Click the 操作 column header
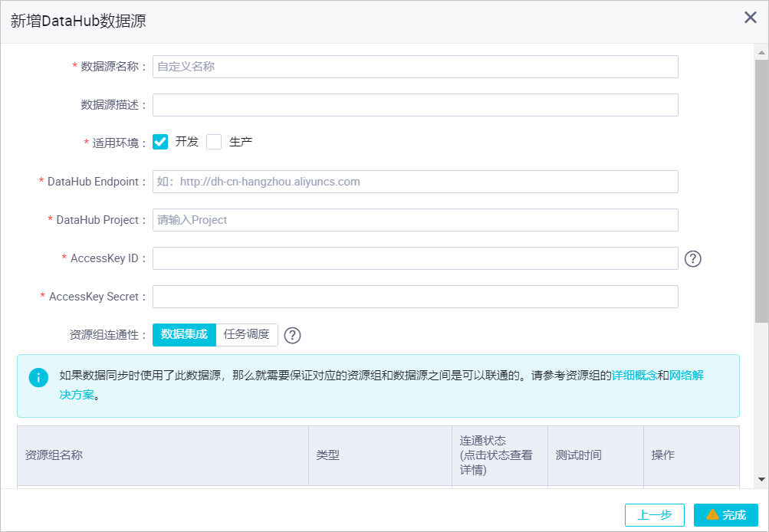The height and width of the screenshot is (532, 769). point(691,455)
